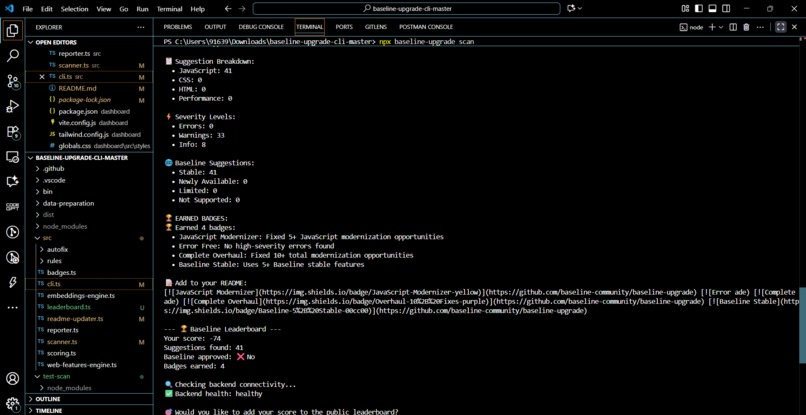
Task: Open badges.ts file
Action: pos(89,272)
